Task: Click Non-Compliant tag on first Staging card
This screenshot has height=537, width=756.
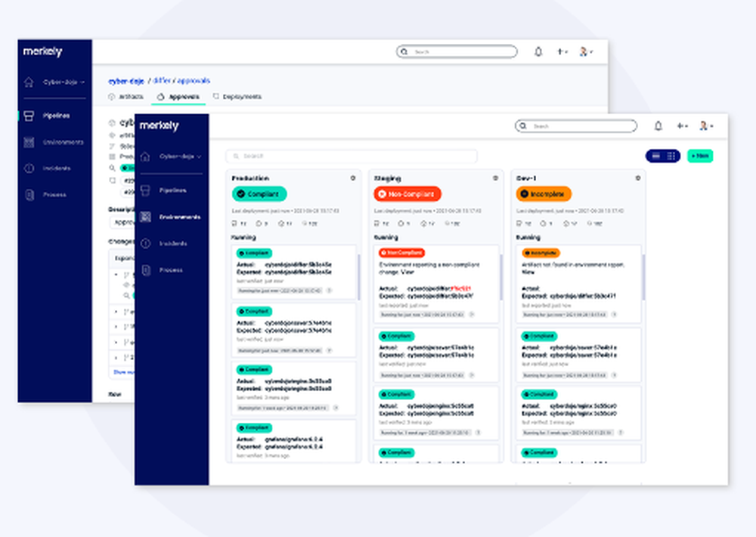Action: (x=401, y=253)
